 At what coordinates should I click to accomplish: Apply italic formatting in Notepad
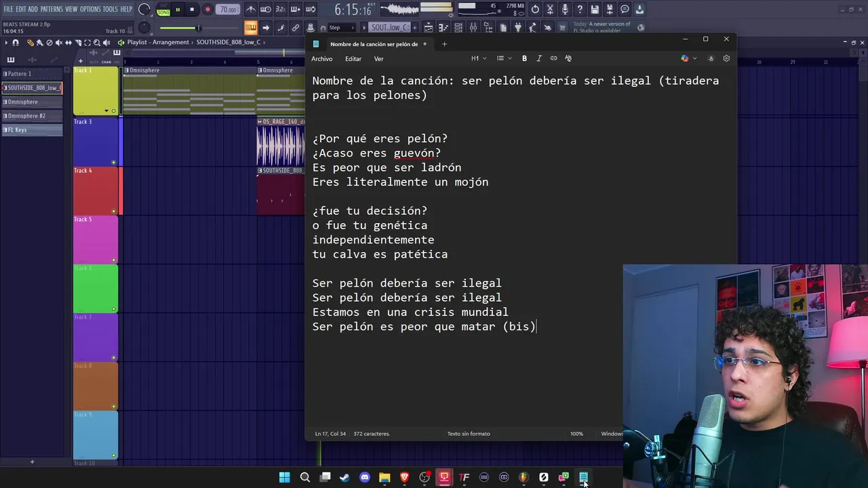coord(539,59)
